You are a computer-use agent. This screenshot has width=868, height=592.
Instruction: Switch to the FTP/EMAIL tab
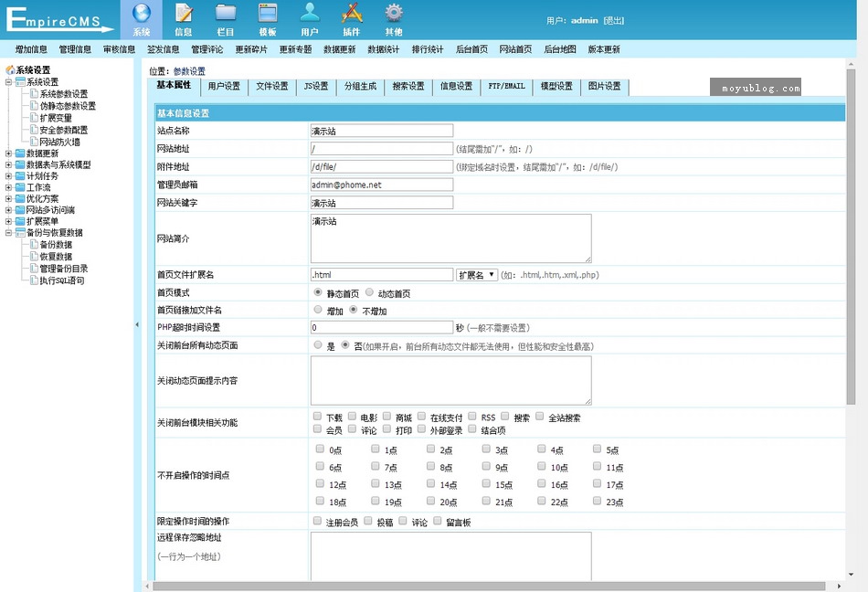pos(506,86)
